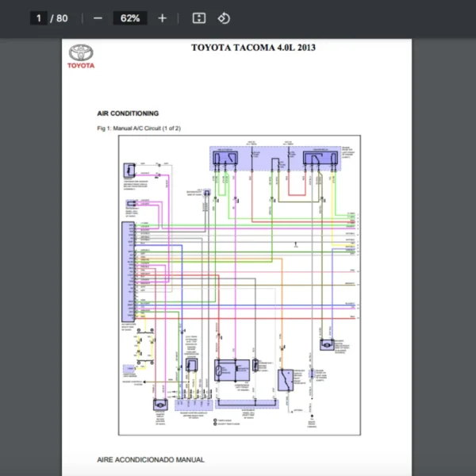Click the total page count 80
Screen dimensions: 476x476
point(63,17)
